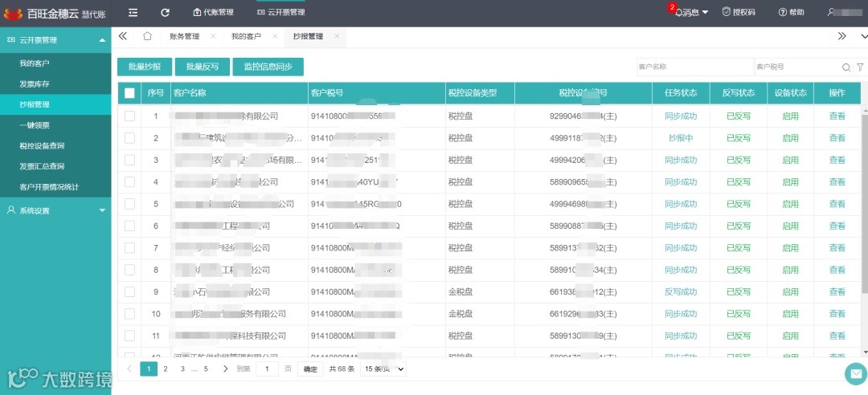The height and width of the screenshot is (395, 868).
Task: Go to home tab icon
Action: 147,36
